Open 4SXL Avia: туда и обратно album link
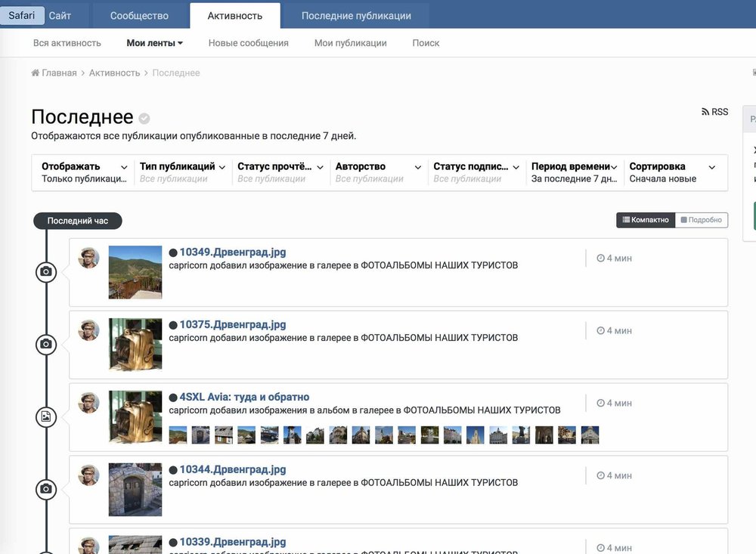Screen dimensions: 756x554 pos(243,397)
